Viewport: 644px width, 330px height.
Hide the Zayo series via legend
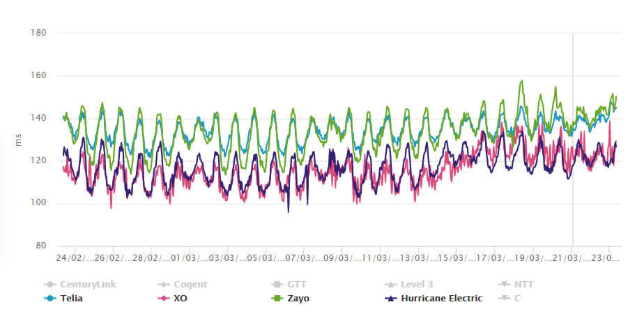pyautogui.click(x=291, y=299)
